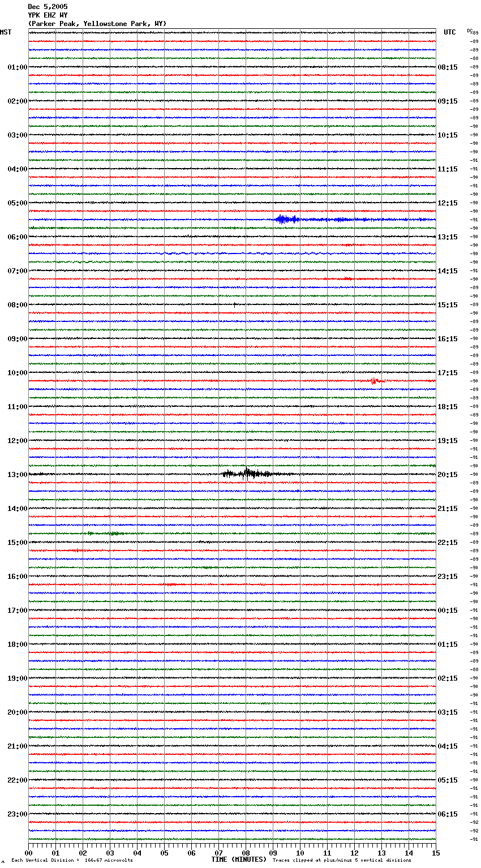Click the 19:15 UTC time label
This screenshot has width=481, height=868.
pyautogui.click(x=448, y=441)
